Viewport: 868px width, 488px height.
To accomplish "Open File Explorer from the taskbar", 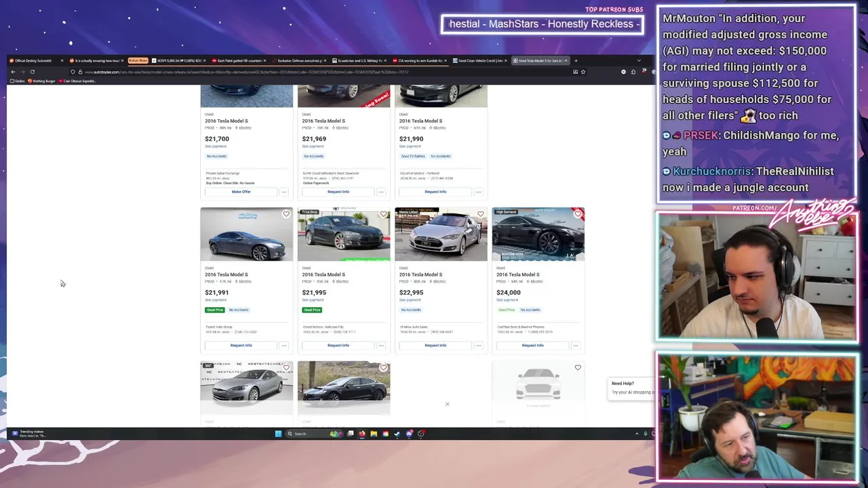I will point(374,434).
